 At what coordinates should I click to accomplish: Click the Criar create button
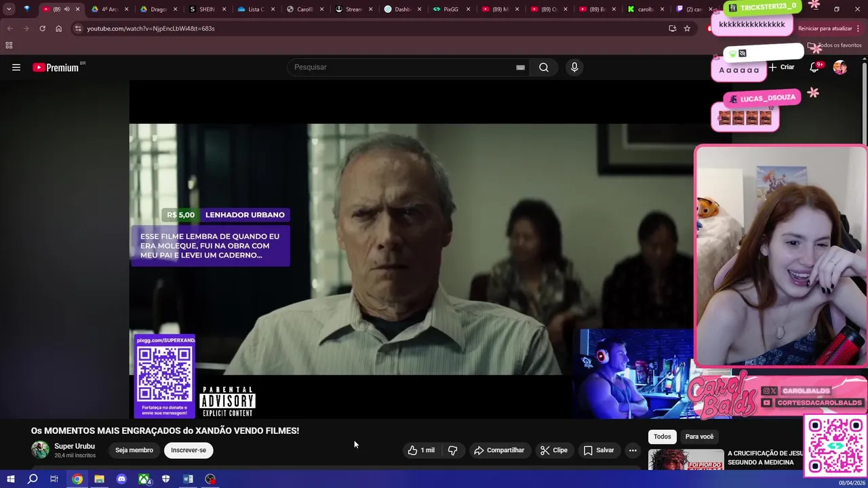point(781,67)
